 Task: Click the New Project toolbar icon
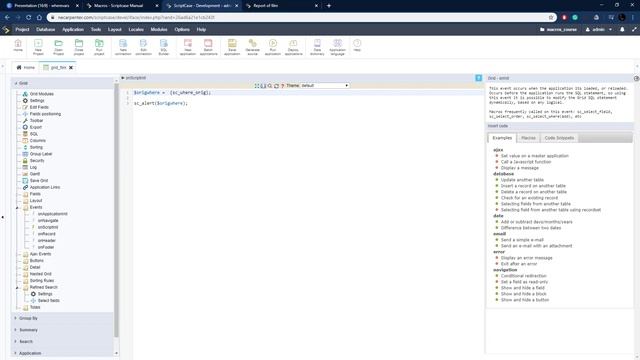coord(38,47)
